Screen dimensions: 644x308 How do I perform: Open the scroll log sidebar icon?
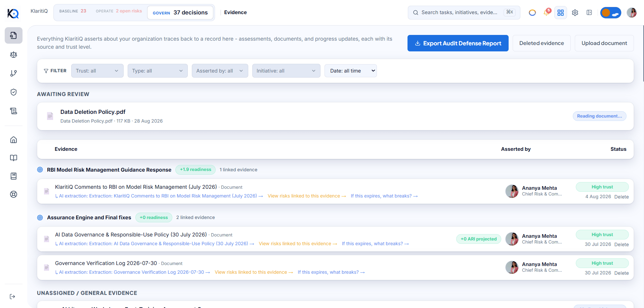(13, 111)
